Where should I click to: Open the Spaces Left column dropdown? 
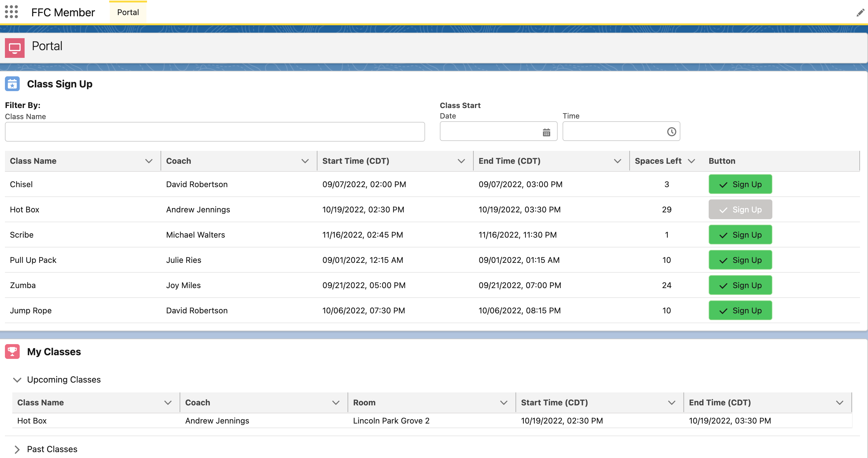pyautogui.click(x=692, y=161)
